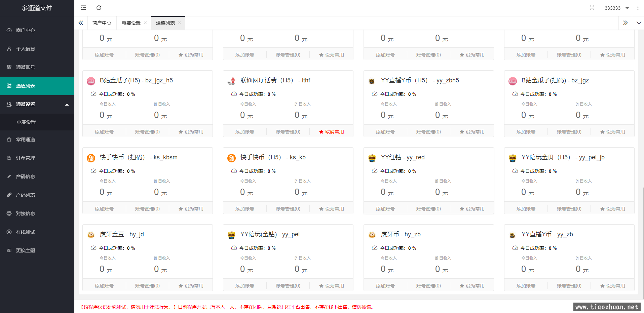
Task: Open 更换主题 in sidebar
Action: pos(37,250)
